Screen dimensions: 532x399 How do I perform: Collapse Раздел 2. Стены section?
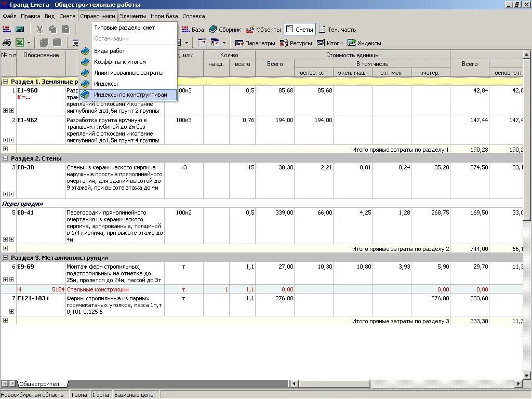(5, 158)
